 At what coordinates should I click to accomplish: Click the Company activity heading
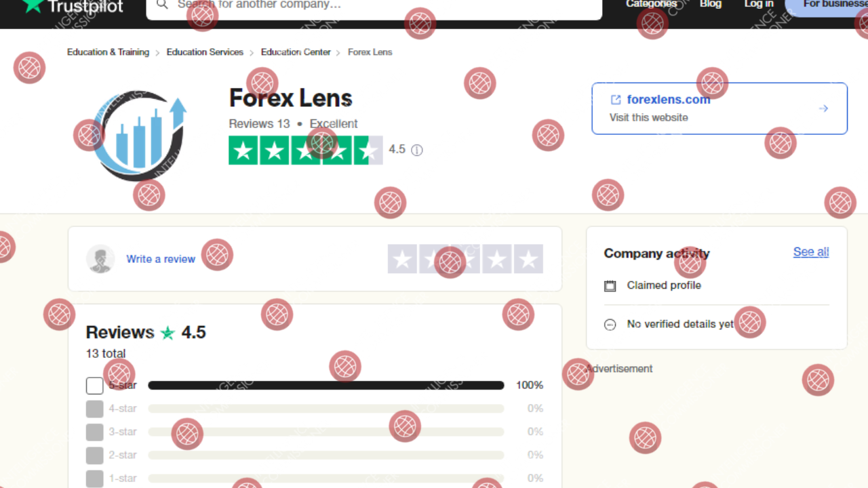[x=656, y=253]
